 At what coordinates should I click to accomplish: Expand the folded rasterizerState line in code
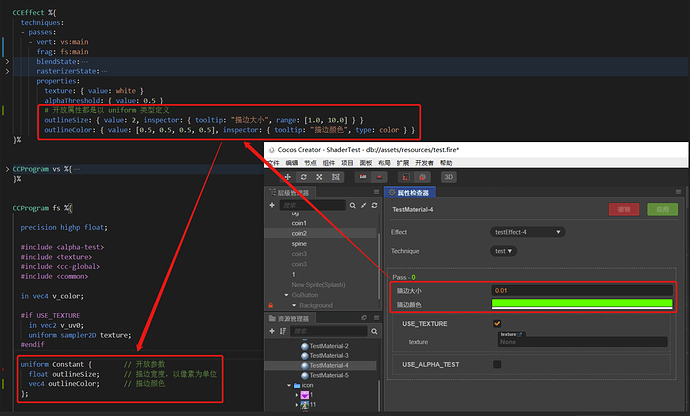pyautogui.click(x=7, y=71)
